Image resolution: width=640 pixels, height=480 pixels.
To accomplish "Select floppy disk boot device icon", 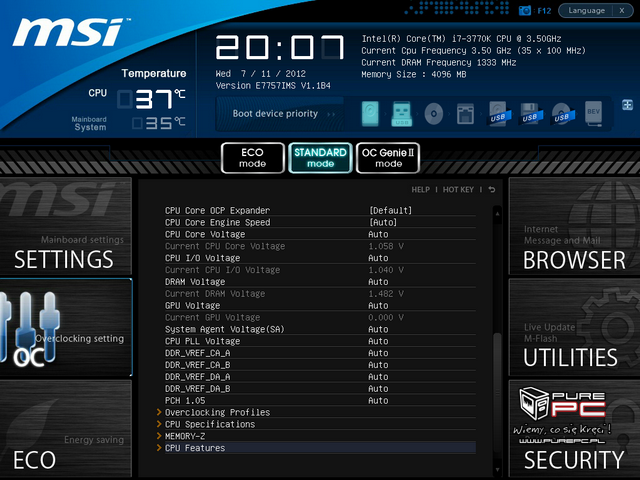I will [x=465, y=114].
